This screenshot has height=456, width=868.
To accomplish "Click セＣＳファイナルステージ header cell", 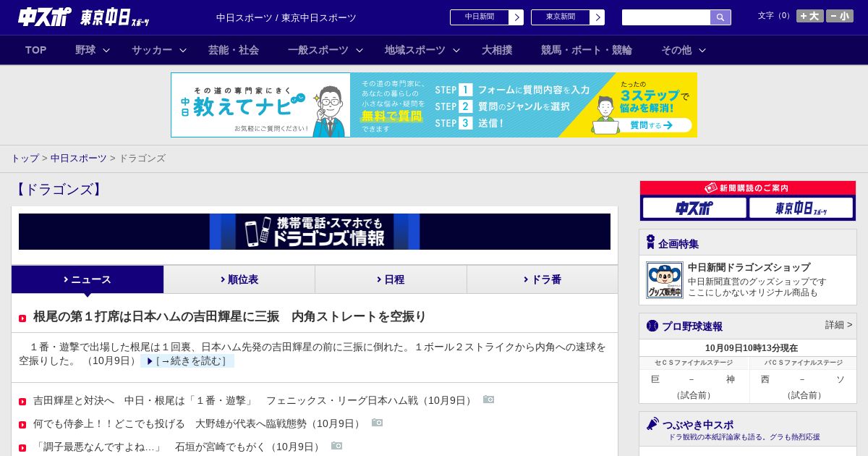I will pos(694,363).
